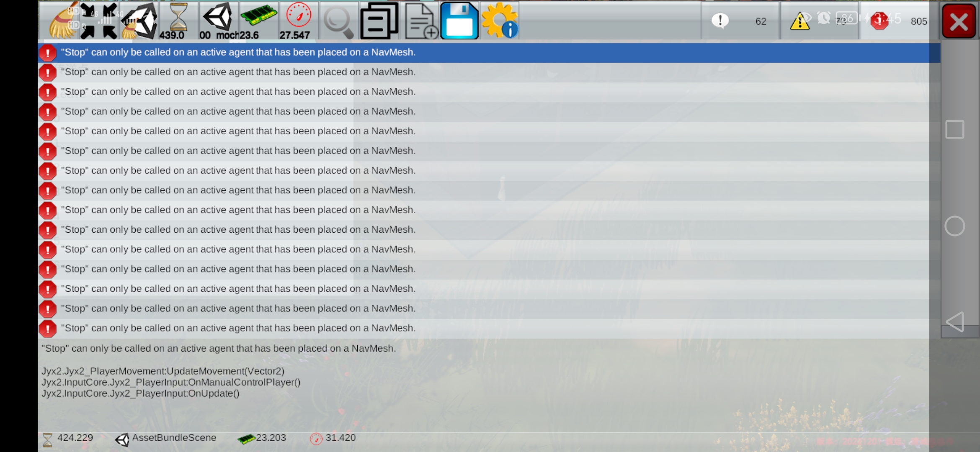Toggle clear-on-new-scene broom with Unity logo icon
The width and height of the screenshot is (980, 452).
[139, 21]
